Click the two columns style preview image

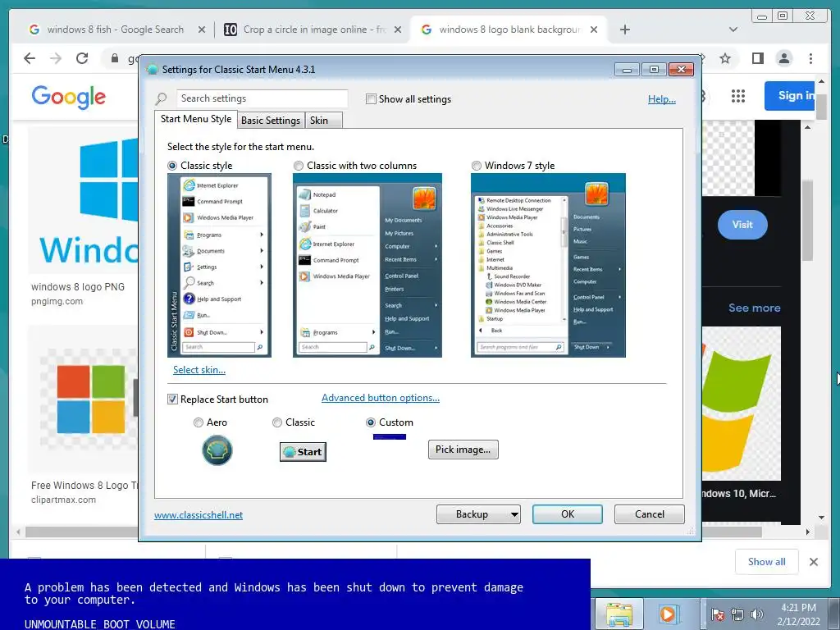tap(367, 265)
